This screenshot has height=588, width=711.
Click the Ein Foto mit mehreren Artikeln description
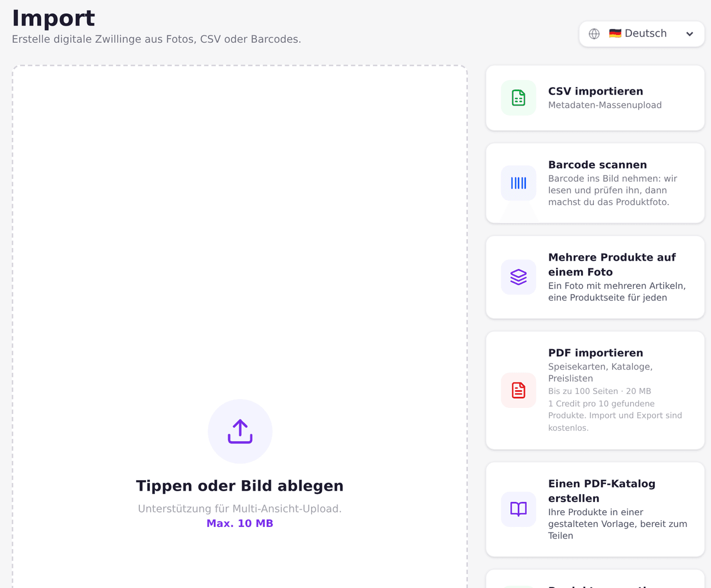[x=617, y=292]
